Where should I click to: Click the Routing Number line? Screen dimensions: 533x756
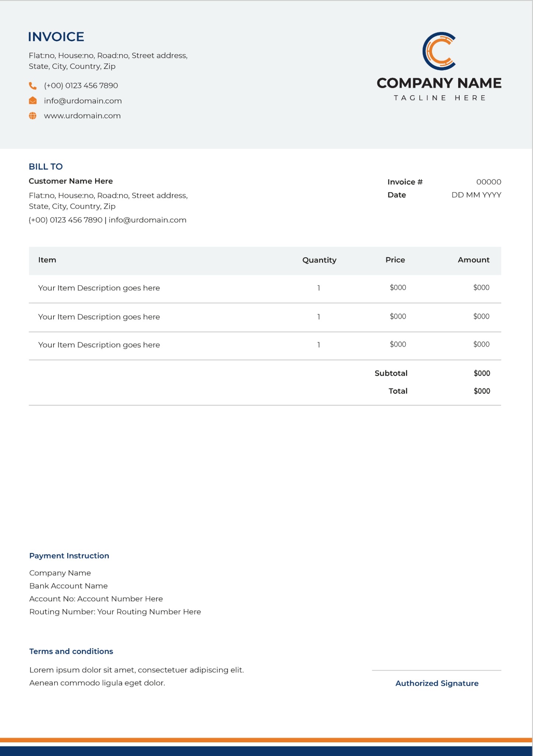[x=115, y=612]
